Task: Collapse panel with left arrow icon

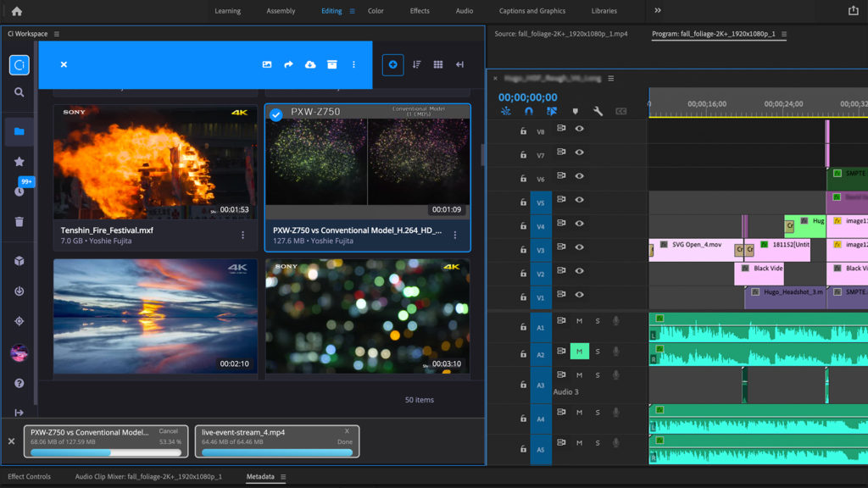Action: pos(459,64)
